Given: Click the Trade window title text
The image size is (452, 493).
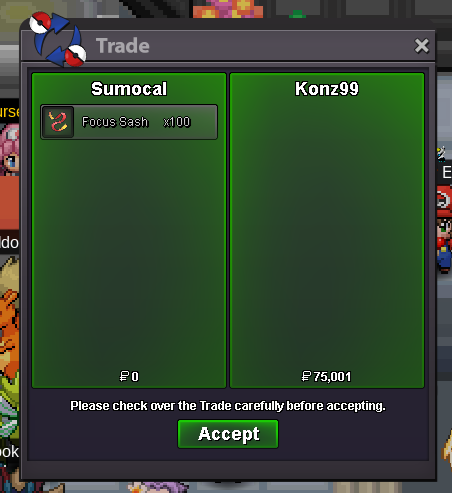Looking at the screenshot, I should pyautogui.click(x=123, y=46).
